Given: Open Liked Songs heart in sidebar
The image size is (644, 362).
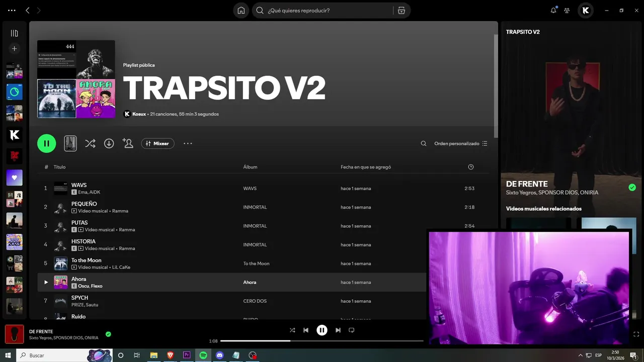Looking at the screenshot, I should (14, 177).
